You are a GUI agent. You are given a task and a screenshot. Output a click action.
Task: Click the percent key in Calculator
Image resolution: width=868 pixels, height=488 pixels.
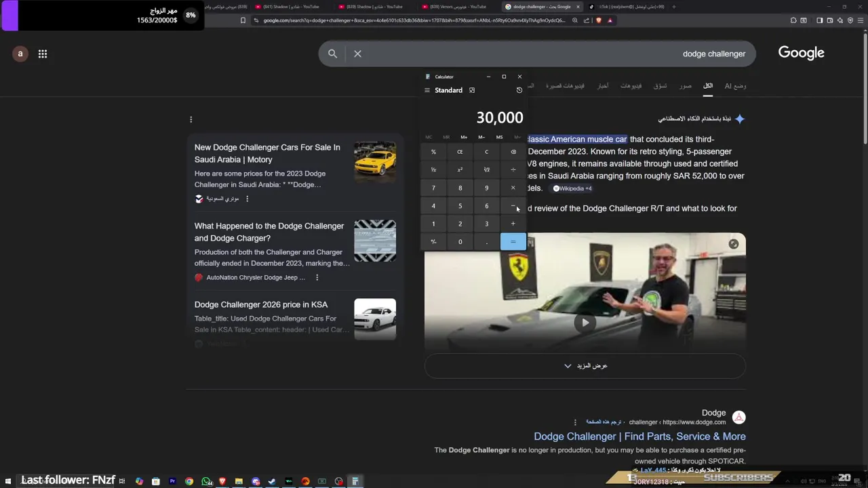[433, 152]
